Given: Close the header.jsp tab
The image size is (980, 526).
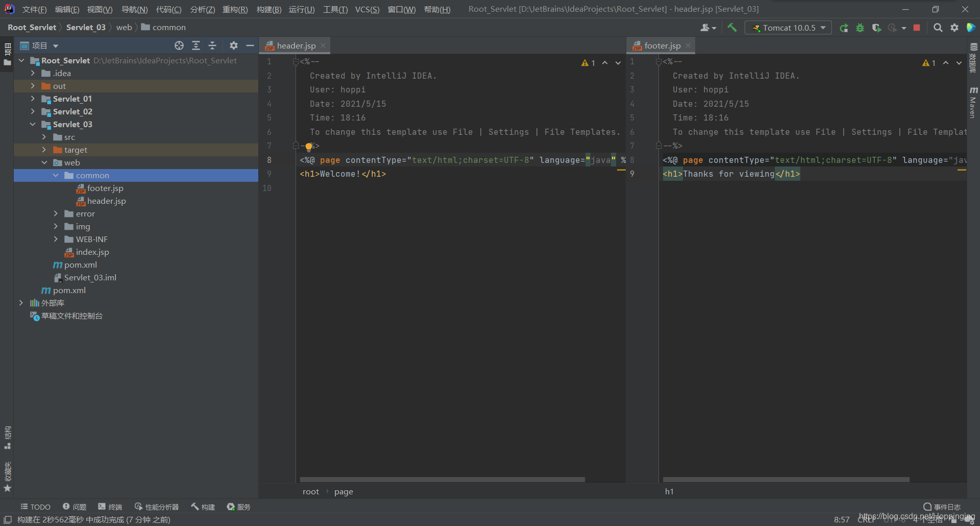Looking at the screenshot, I should [x=323, y=45].
